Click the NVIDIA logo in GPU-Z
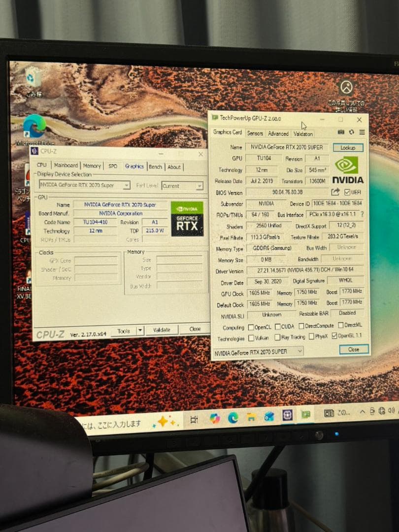The width and height of the screenshot is (399, 532). point(347,170)
